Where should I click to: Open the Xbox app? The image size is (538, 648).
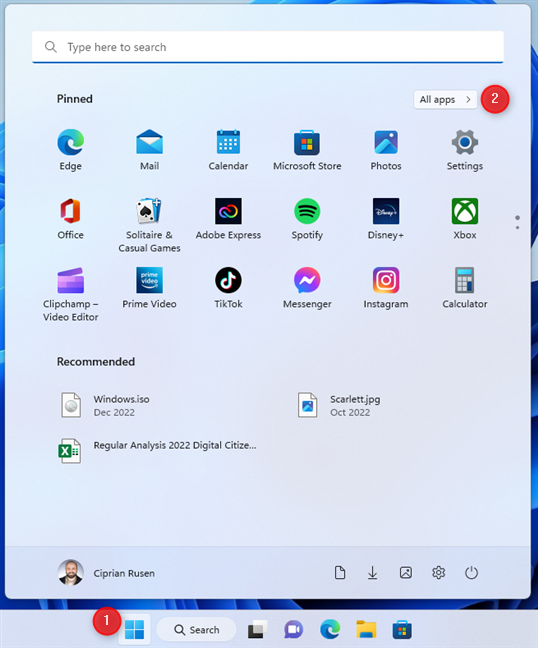[x=465, y=219]
